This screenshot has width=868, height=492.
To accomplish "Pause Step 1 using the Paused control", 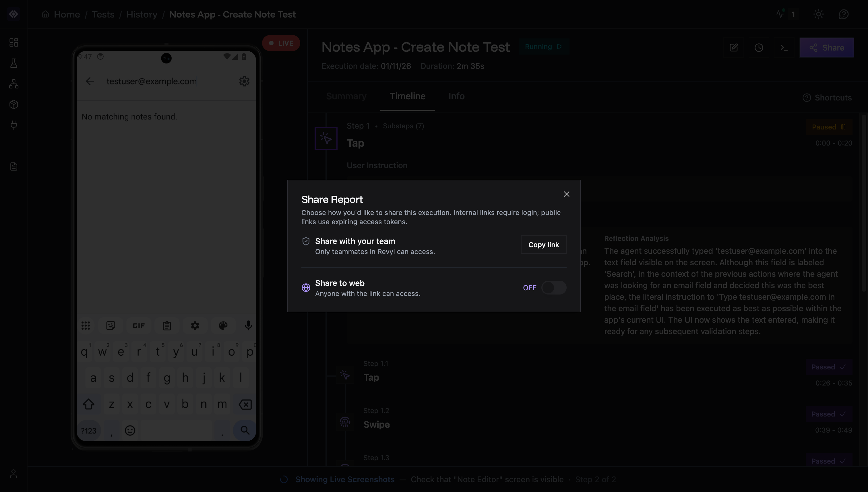I will (828, 127).
